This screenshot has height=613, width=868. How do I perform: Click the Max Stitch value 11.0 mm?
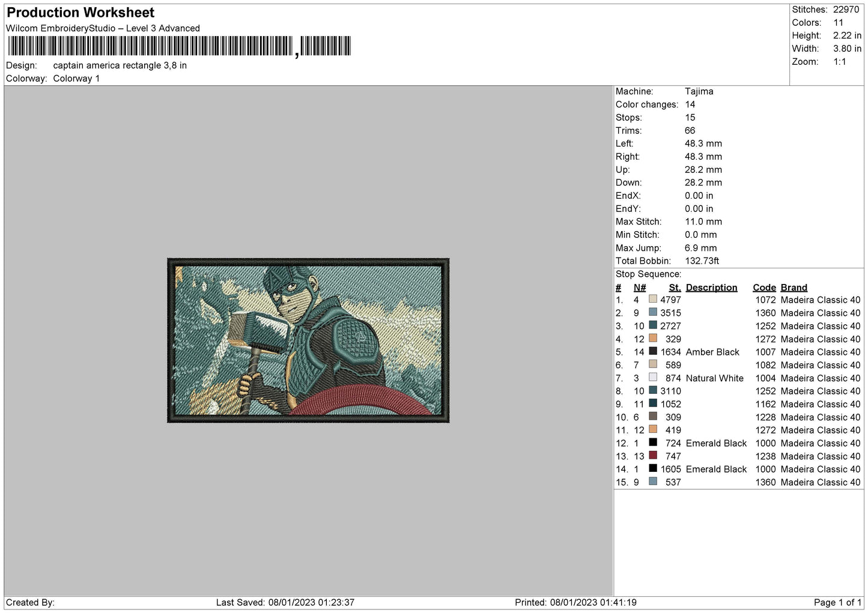[703, 222]
